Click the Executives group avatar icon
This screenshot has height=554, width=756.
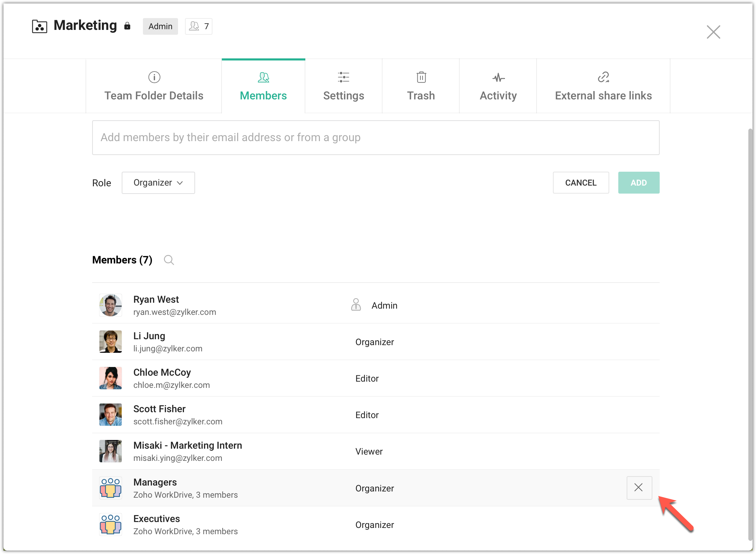pyautogui.click(x=110, y=524)
